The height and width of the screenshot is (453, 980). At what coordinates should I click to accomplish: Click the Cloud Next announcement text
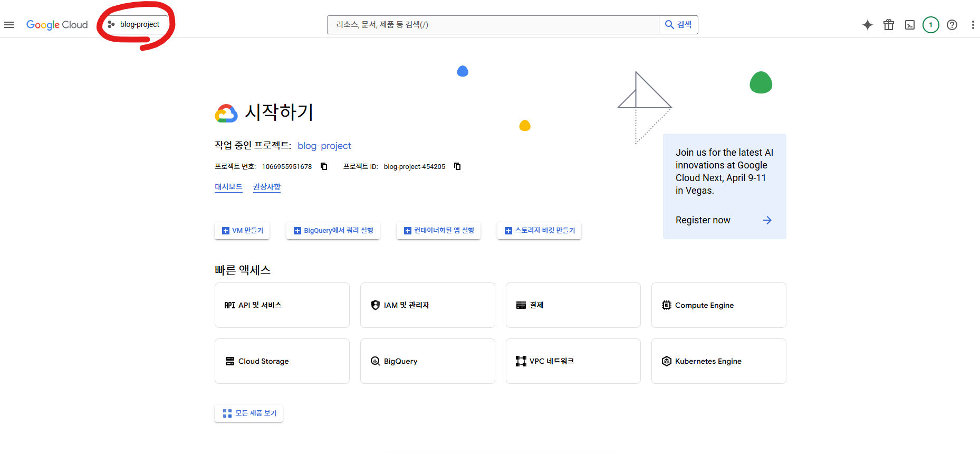[724, 172]
